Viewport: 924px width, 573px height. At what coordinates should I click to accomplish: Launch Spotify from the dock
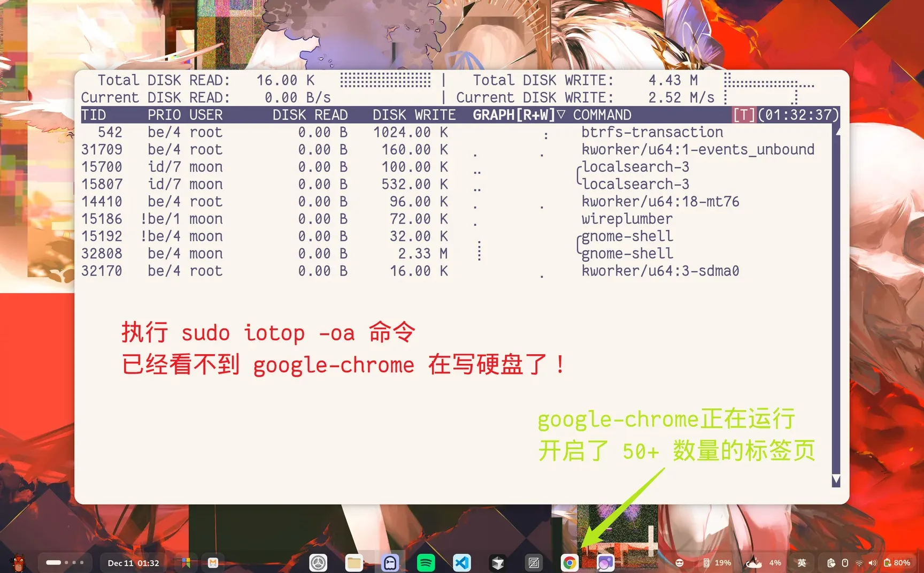pyautogui.click(x=426, y=562)
